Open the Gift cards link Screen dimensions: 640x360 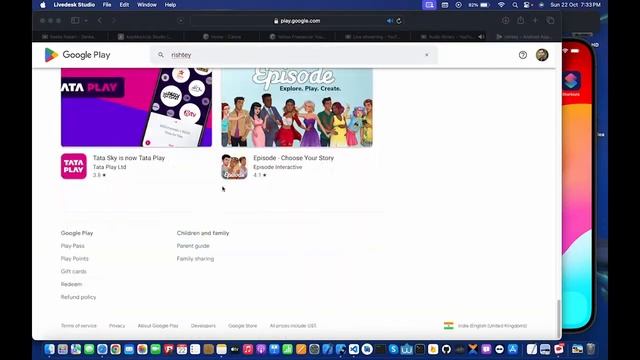[x=73, y=271]
